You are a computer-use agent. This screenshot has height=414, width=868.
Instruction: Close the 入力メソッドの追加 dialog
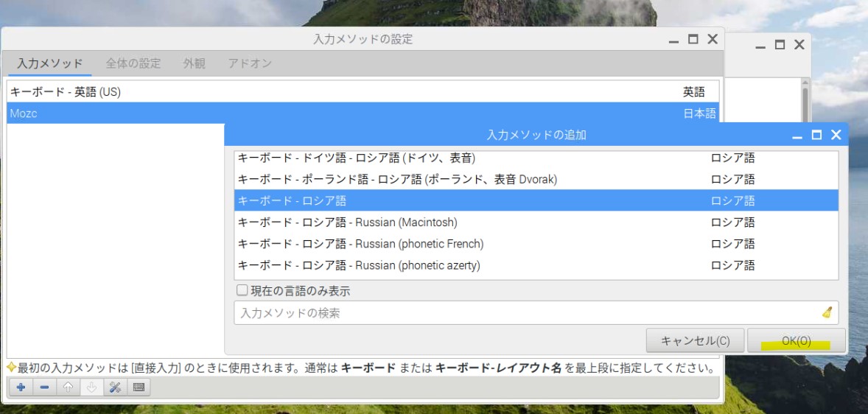click(x=836, y=135)
